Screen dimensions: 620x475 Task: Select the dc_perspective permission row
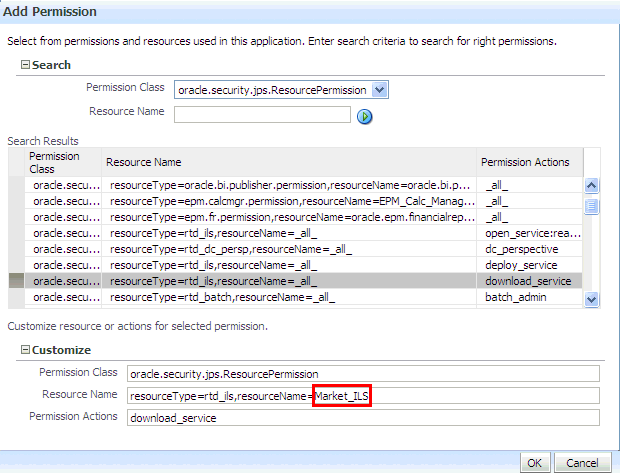click(x=290, y=249)
